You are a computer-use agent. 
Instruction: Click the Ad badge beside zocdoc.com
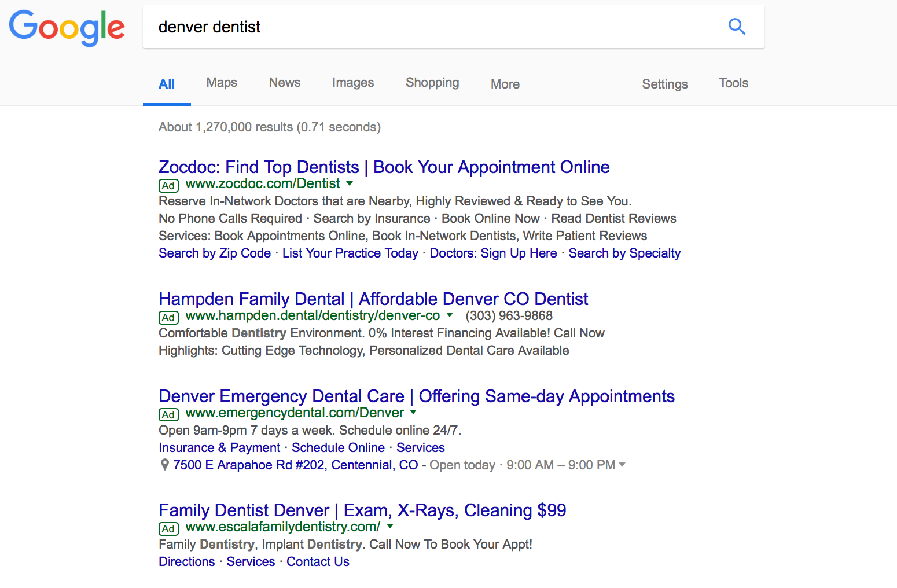168,185
